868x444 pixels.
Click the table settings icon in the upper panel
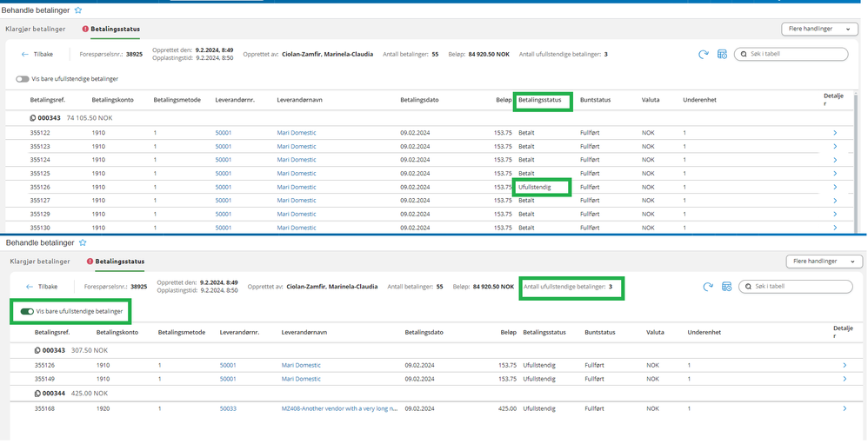[x=722, y=55]
